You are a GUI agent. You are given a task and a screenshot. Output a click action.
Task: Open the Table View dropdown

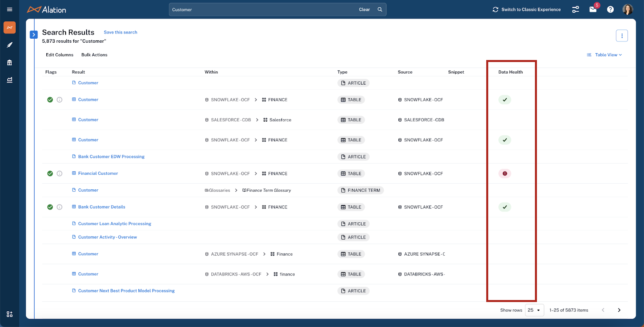[x=604, y=55]
